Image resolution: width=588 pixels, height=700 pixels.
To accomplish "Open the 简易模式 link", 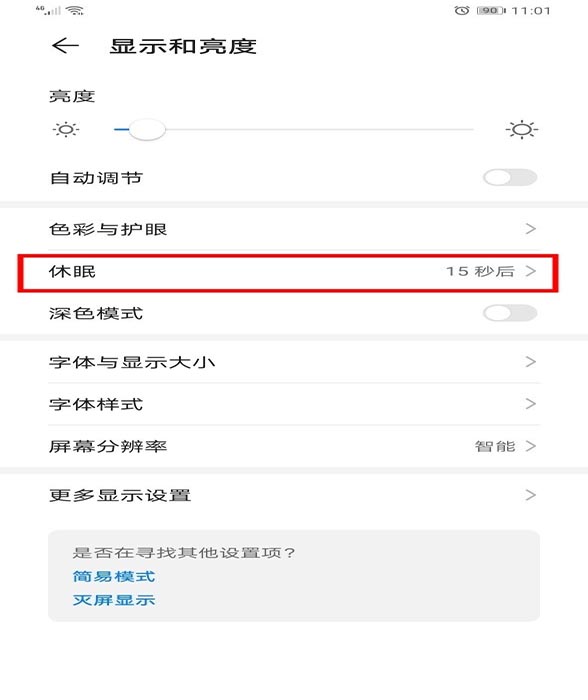I will (x=114, y=576).
